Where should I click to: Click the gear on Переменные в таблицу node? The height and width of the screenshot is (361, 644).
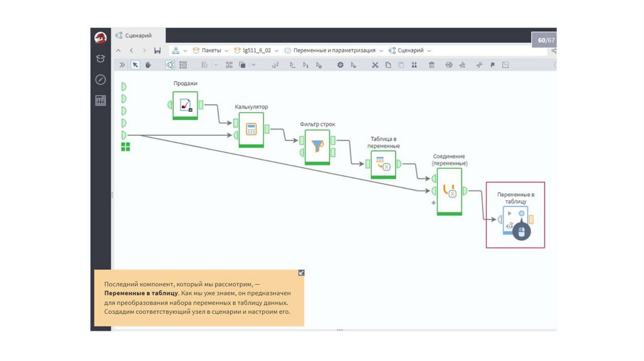tap(521, 214)
